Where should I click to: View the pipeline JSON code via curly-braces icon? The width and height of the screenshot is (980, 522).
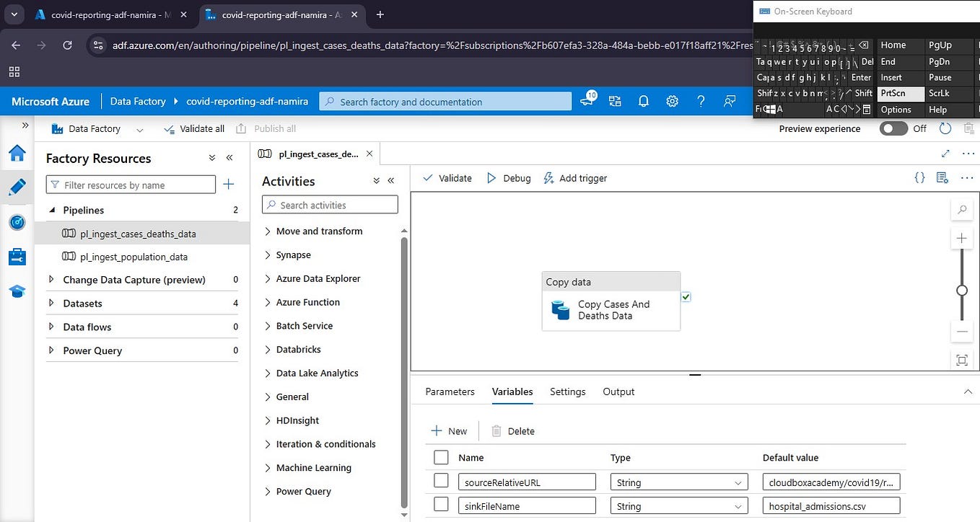[919, 177]
